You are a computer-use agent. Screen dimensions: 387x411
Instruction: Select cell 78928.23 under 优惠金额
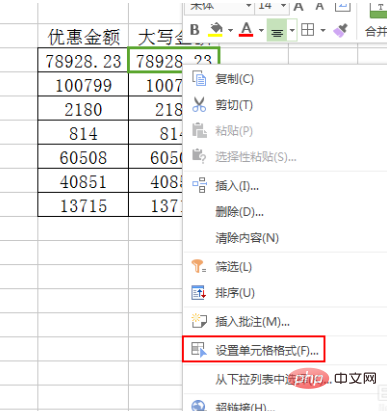point(83,60)
